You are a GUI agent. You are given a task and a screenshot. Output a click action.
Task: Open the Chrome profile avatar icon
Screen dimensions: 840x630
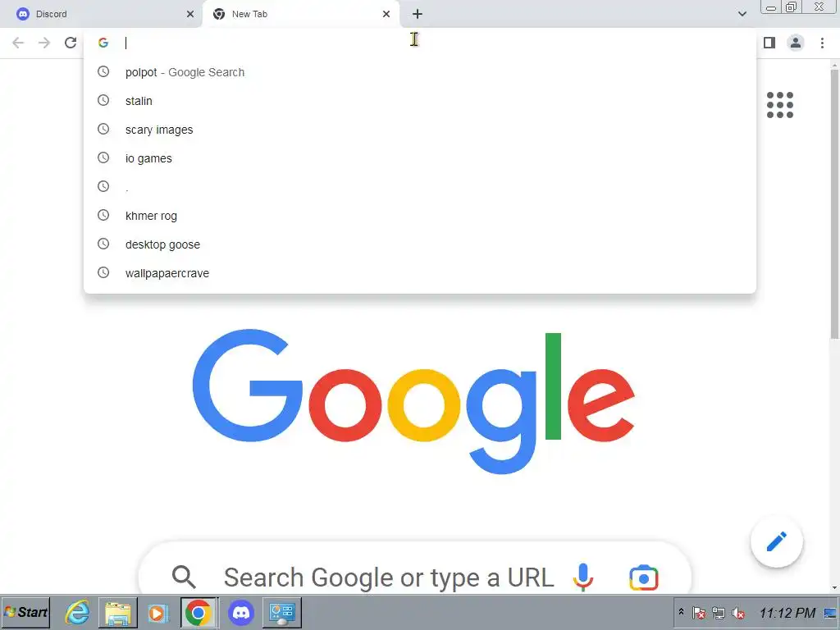point(796,43)
